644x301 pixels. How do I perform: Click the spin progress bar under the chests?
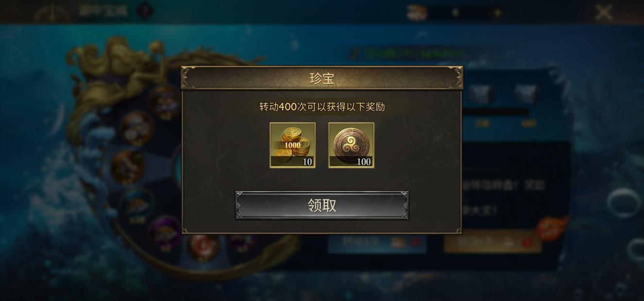[x=496, y=112]
